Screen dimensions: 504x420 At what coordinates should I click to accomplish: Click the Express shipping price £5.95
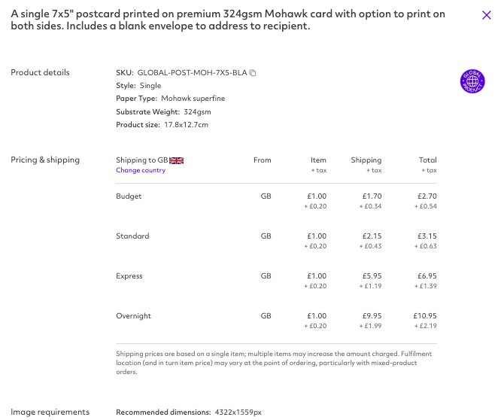(x=372, y=276)
